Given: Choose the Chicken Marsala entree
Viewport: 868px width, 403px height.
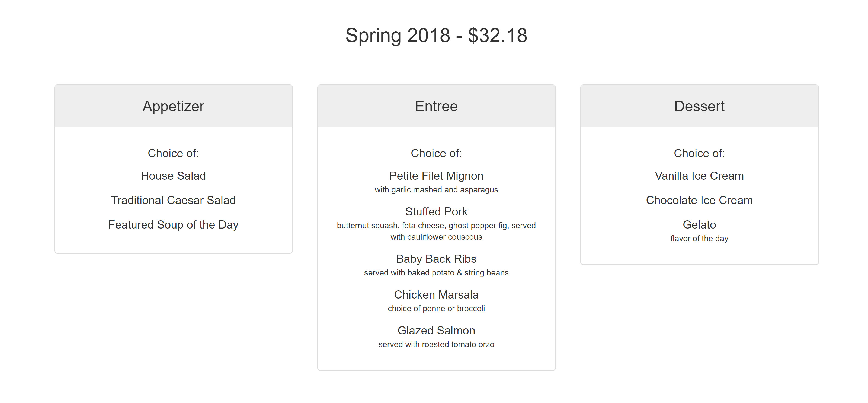Looking at the screenshot, I should tap(436, 295).
